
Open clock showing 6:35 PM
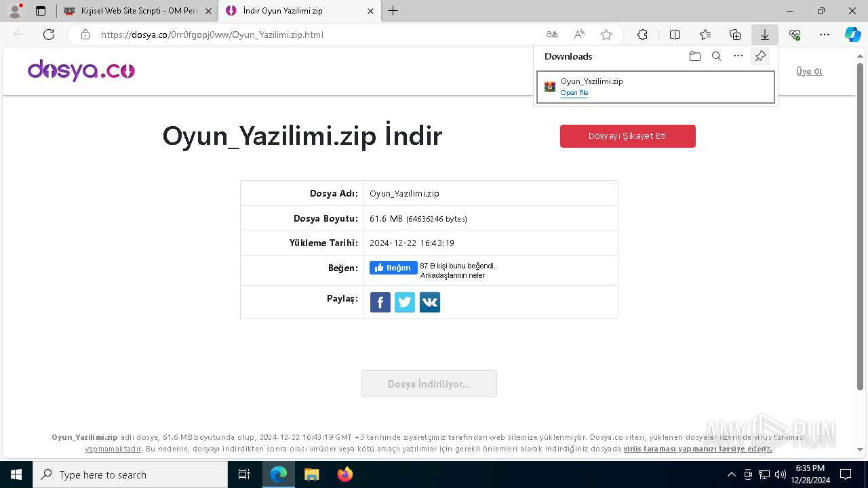coord(810,474)
